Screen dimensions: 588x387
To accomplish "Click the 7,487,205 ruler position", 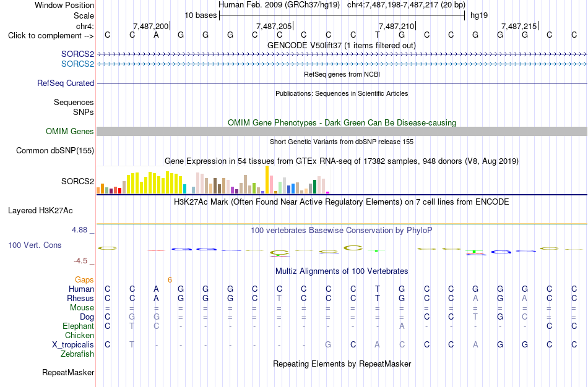I will pos(274,26).
